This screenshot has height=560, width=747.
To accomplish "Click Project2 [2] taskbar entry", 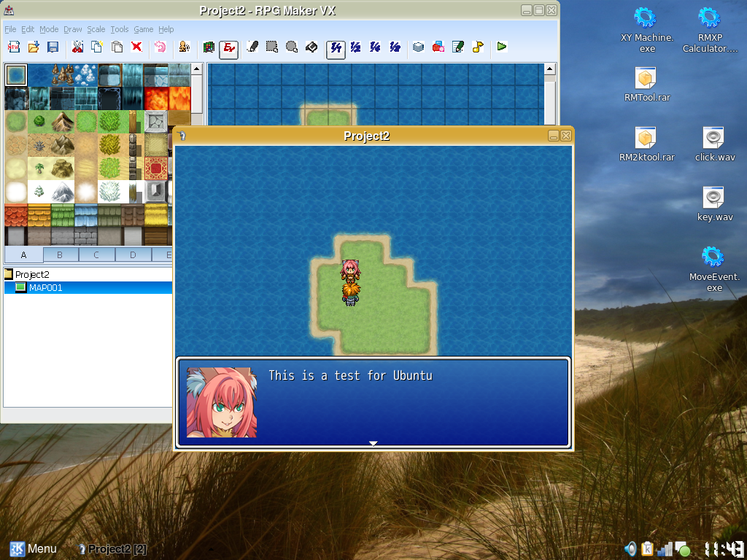I will tap(113, 549).
